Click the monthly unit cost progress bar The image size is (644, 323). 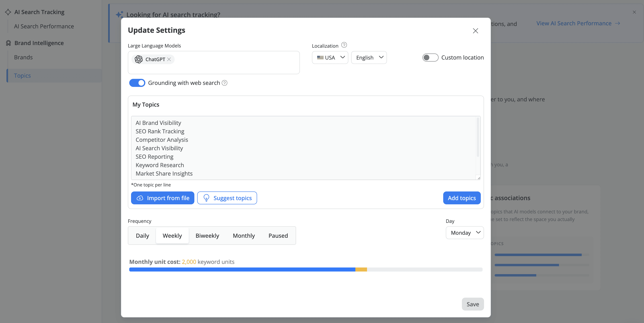[x=306, y=270]
